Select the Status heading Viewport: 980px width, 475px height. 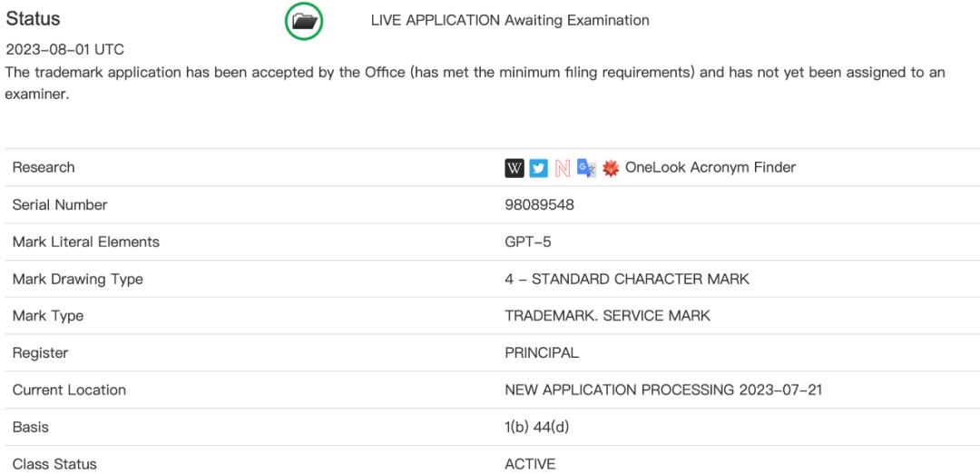click(x=34, y=19)
